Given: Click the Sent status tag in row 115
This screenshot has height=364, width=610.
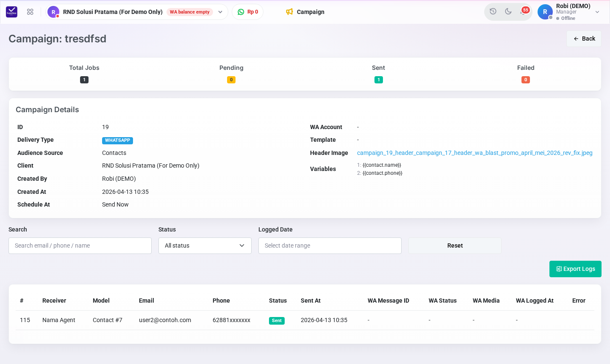Looking at the screenshot, I should [x=277, y=321].
